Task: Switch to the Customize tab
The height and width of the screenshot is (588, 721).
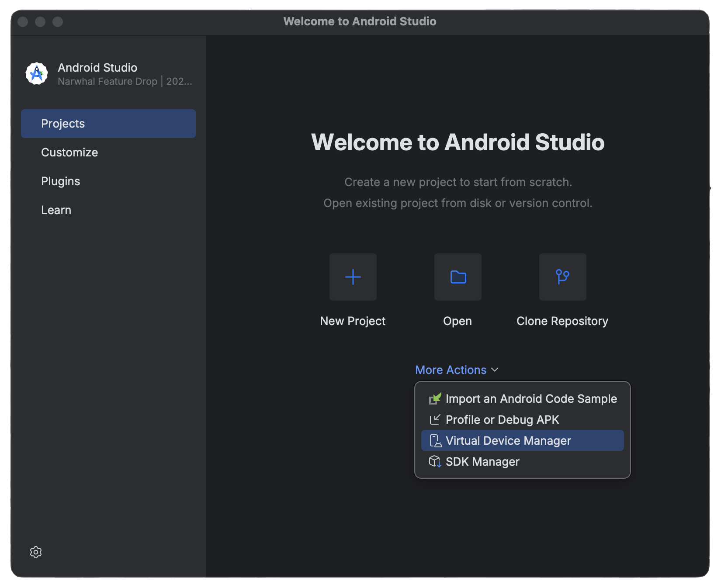Action: point(108,152)
